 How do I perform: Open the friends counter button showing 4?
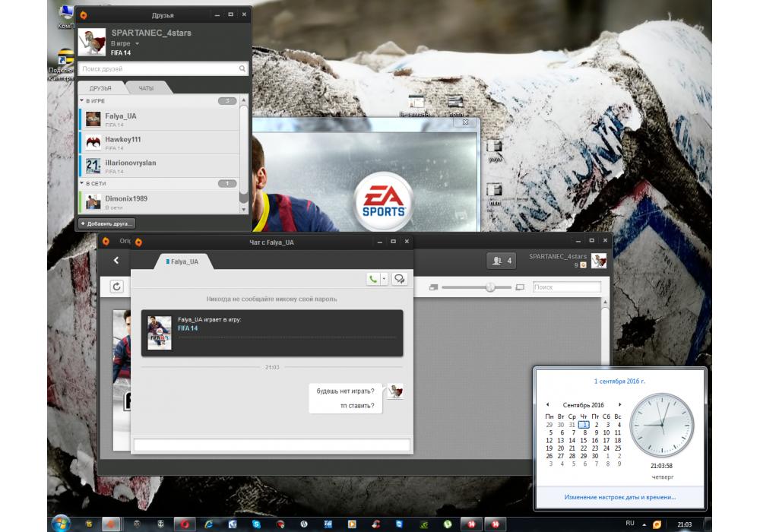502,261
